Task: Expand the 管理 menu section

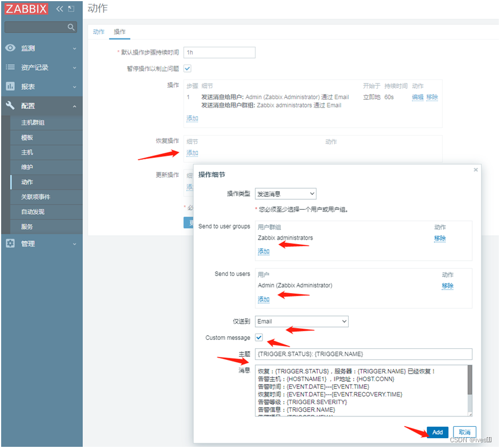Action: pos(74,244)
